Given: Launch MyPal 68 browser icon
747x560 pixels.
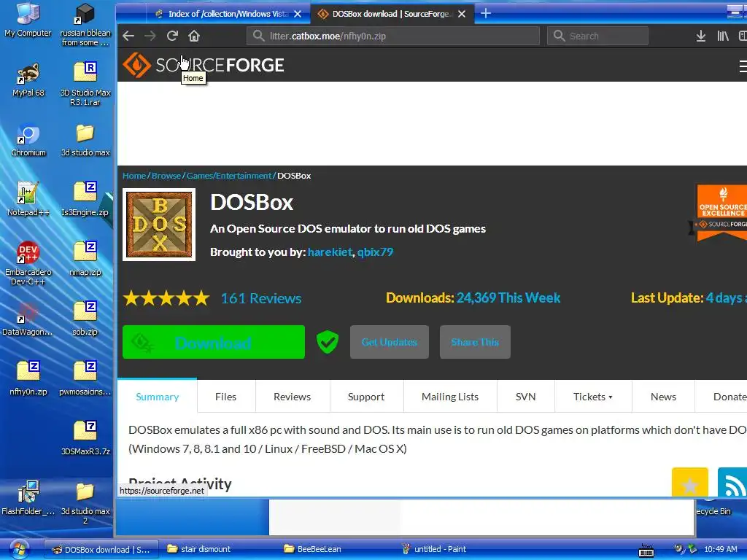Looking at the screenshot, I should (x=28, y=80).
